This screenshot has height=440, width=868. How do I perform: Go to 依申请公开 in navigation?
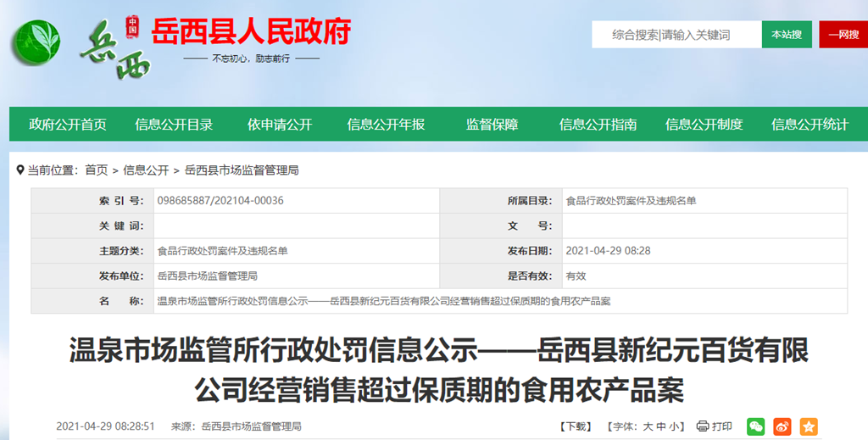(280, 125)
